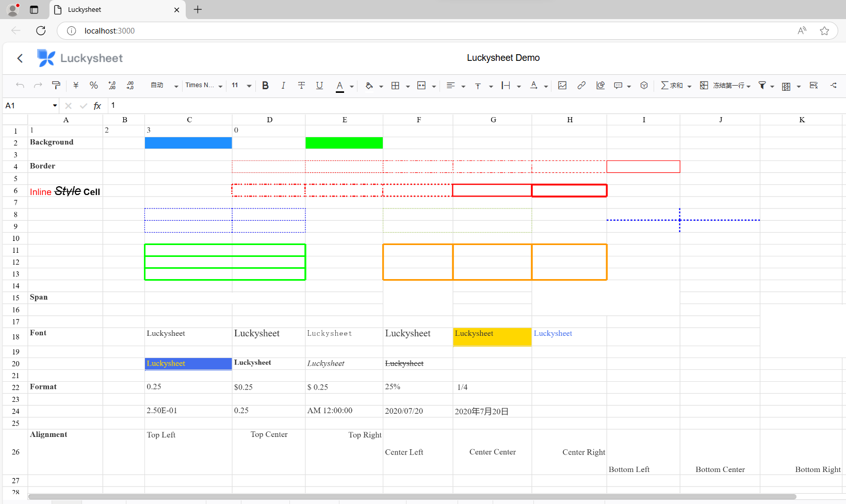Viewport: 846px width, 504px height.
Task: Open the 求和 functions dropdown arrow
Action: tap(689, 86)
